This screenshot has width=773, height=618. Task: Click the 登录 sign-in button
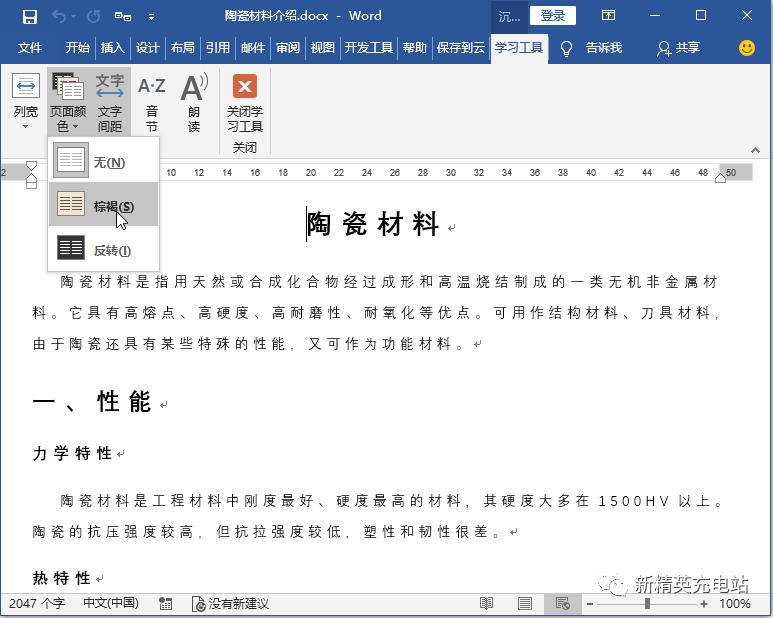point(553,16)
